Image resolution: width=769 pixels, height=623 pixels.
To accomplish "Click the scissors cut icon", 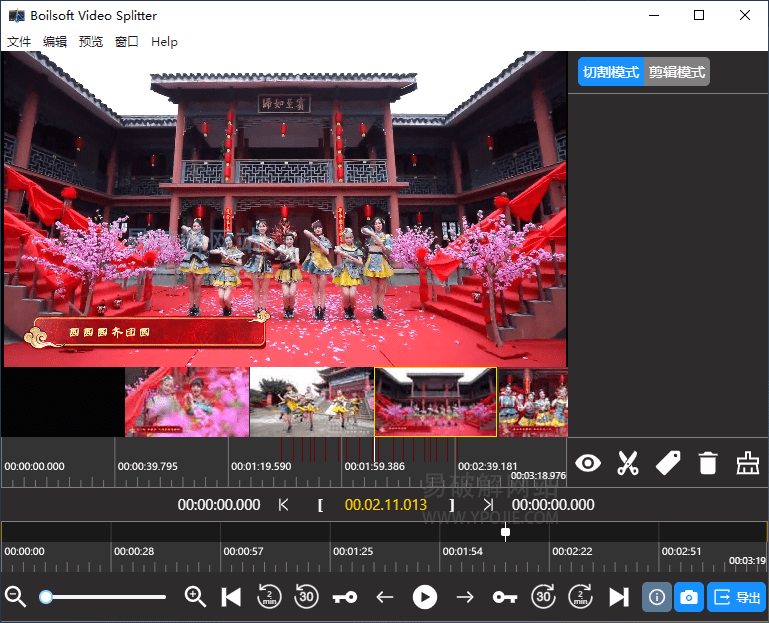I will [627, 463].
